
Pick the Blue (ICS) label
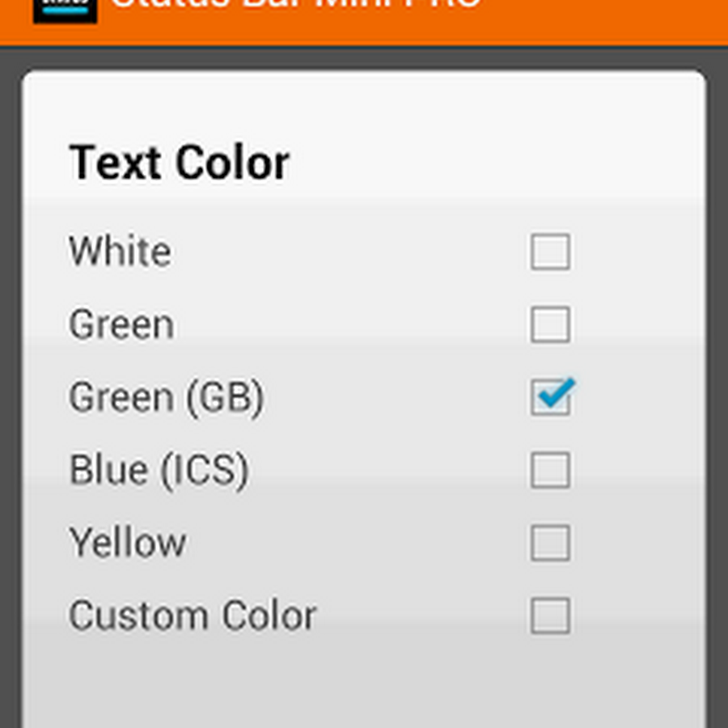159,470
